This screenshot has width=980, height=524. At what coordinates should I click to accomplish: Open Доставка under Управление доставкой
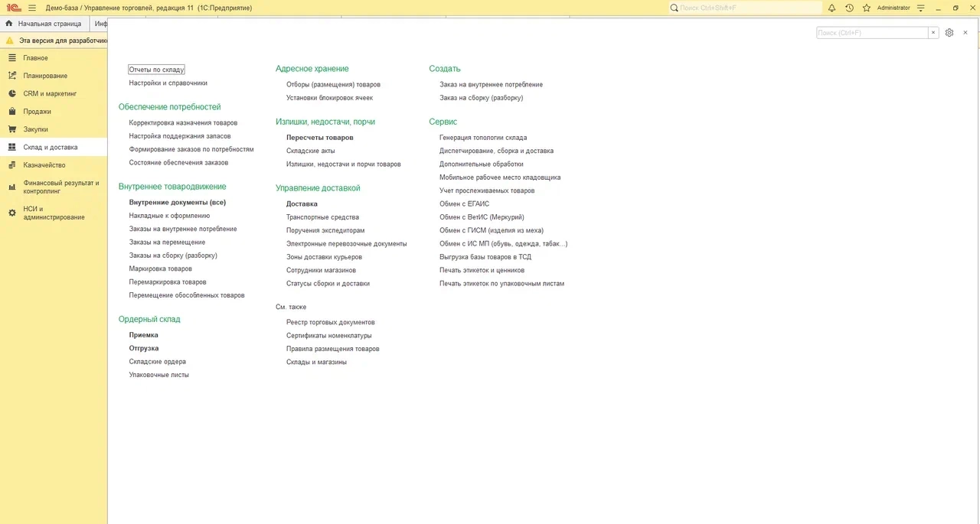(x=302, y=204)
